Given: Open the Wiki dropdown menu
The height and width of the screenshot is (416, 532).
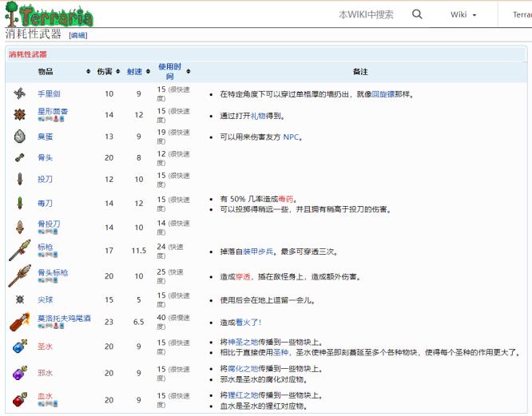Looking at the screenshot, I should click(x=463, y=14).
